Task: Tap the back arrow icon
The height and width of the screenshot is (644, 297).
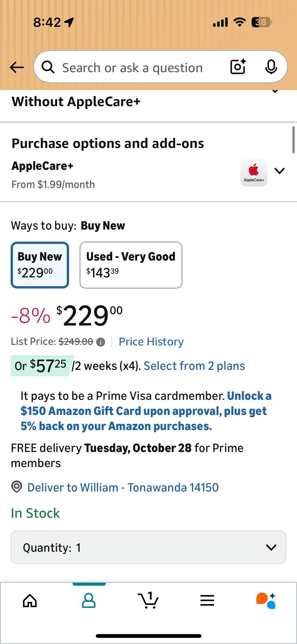Action: coord(17,67)
